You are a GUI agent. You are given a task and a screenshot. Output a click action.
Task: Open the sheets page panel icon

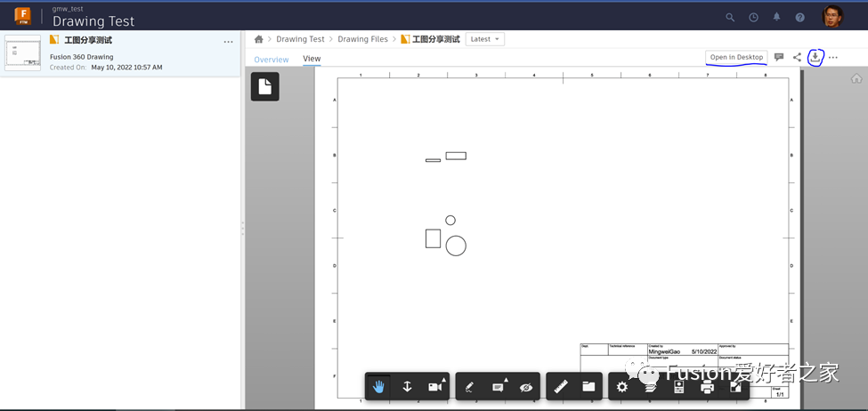(265, 87)
